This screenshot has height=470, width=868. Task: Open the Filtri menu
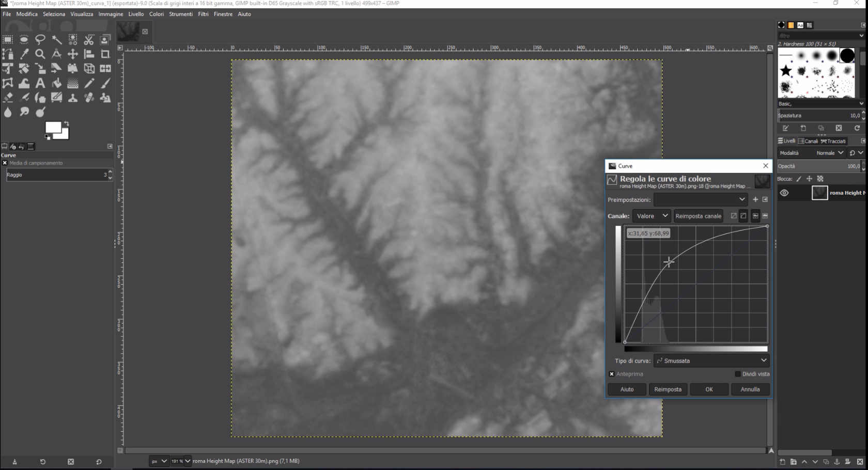(x=203, y=14)
